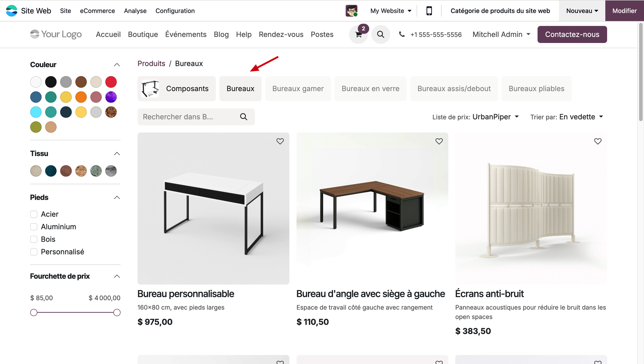Add Bureau personnalisable to wishlist heart
This screenshot has width=644, height=364.
tap(280, 141)
